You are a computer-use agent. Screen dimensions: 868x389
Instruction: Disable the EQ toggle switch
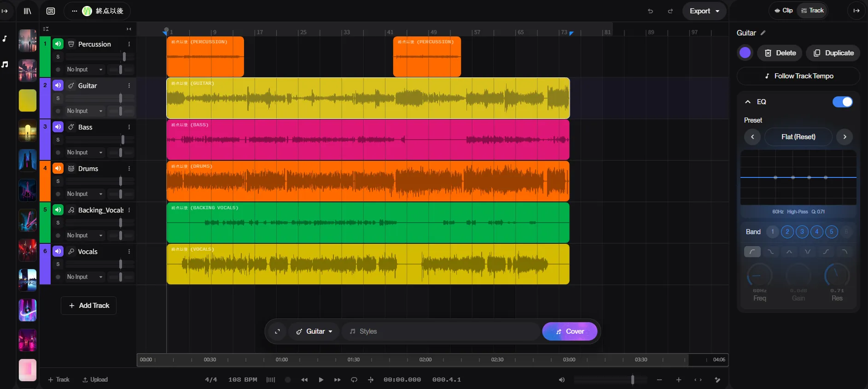coord(842,102)
